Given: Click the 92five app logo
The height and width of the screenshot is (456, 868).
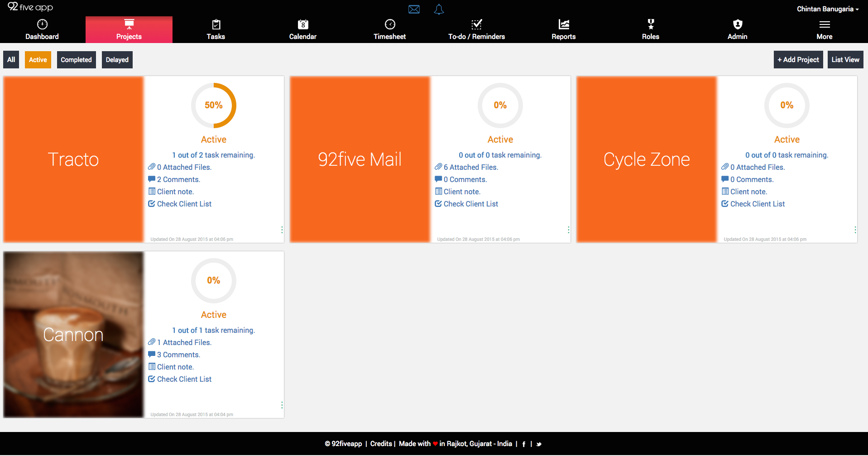Looking at the screenshot, I should point(30,7).
